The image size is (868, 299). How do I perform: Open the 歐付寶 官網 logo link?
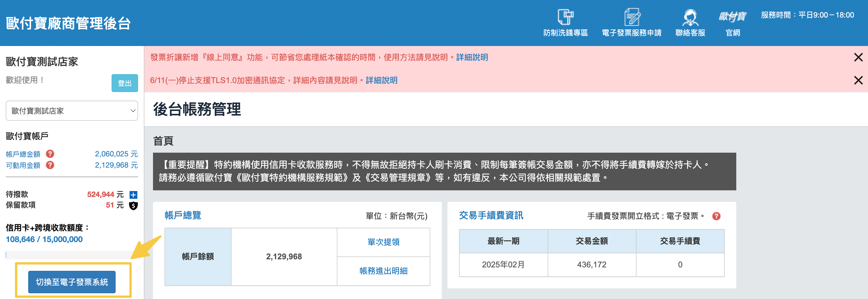(x=733, y=16)
